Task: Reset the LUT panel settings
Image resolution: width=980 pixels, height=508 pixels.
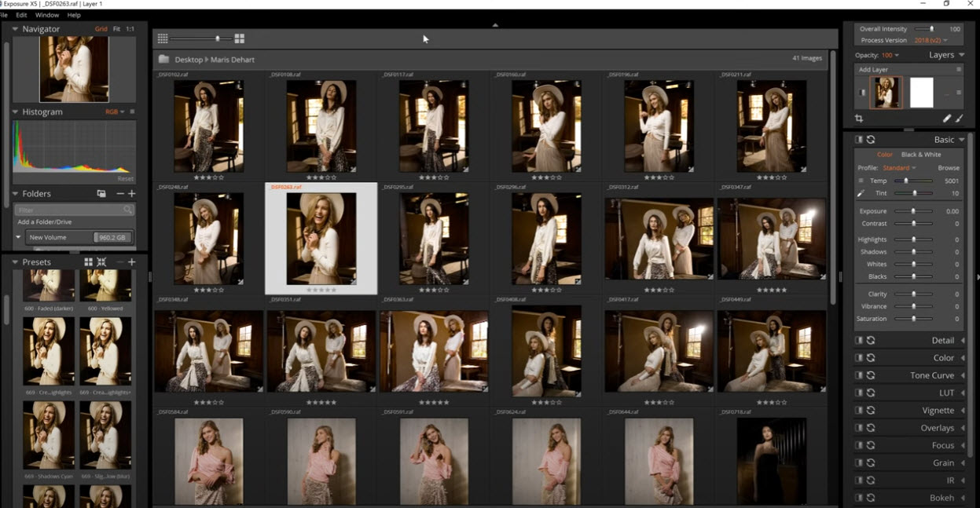Action: pyautogui.click(x=871, y=393)
